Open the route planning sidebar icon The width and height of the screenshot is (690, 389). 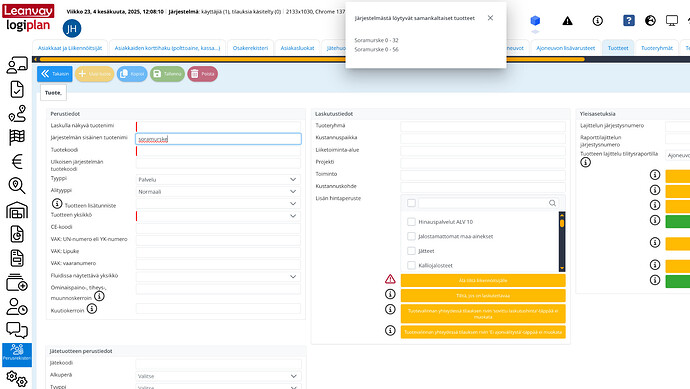(x=17, y=114)
